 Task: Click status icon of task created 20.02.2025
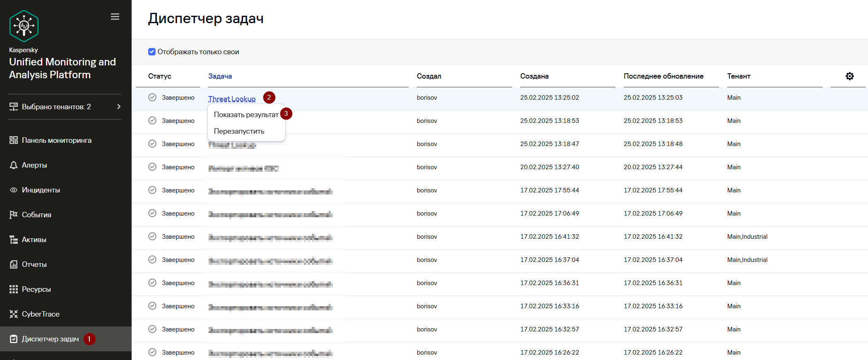(152, 167)
